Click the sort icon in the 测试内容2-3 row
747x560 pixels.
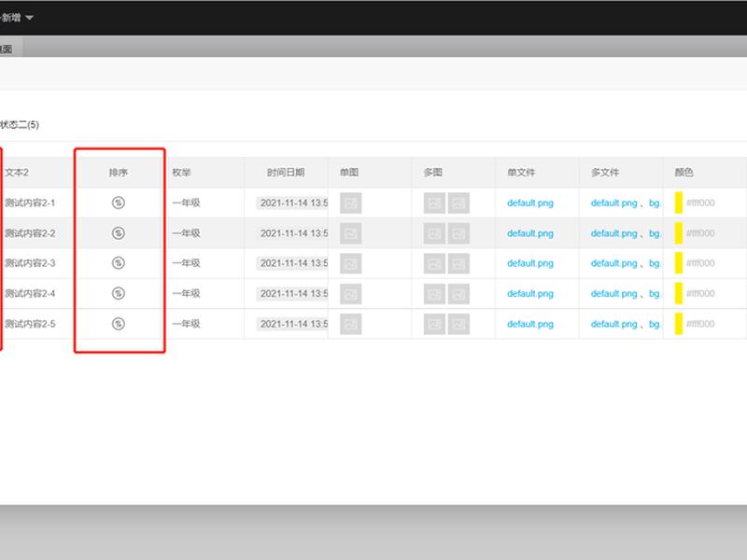coord(119,263)
